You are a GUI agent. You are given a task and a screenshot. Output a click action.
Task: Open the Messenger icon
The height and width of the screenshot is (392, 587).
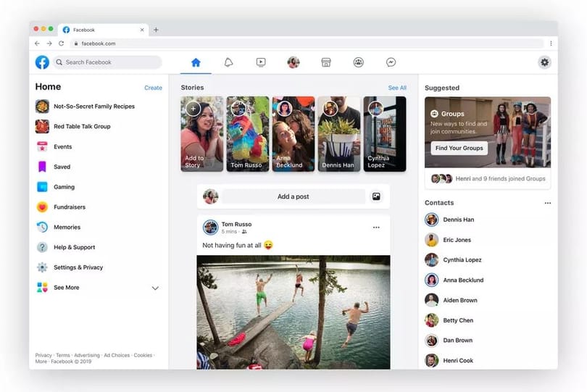(391, 62)
